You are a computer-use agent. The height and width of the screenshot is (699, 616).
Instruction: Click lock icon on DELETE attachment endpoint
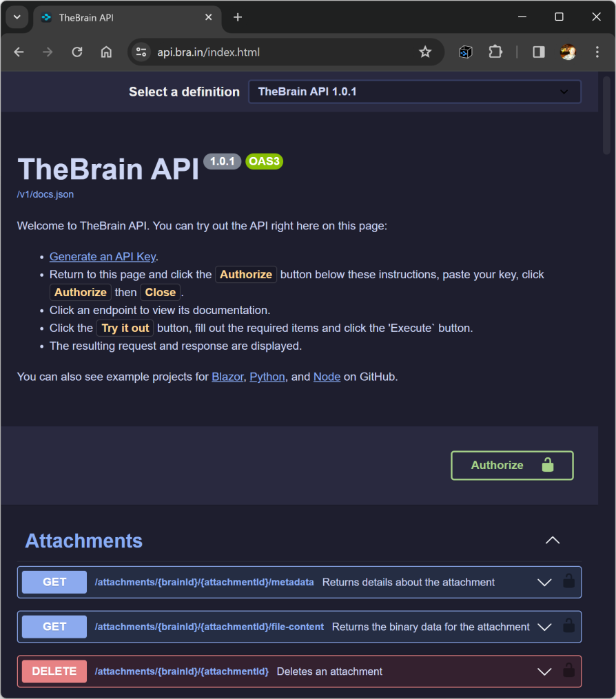pos(568,671)
